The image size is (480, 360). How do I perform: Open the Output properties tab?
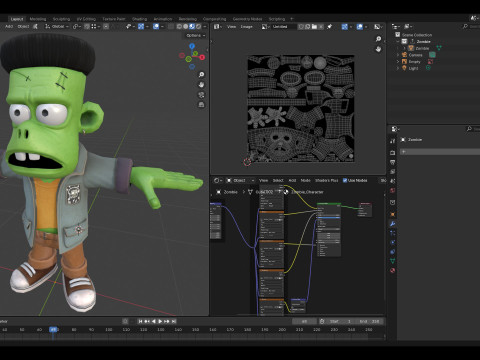coord(392,162)
